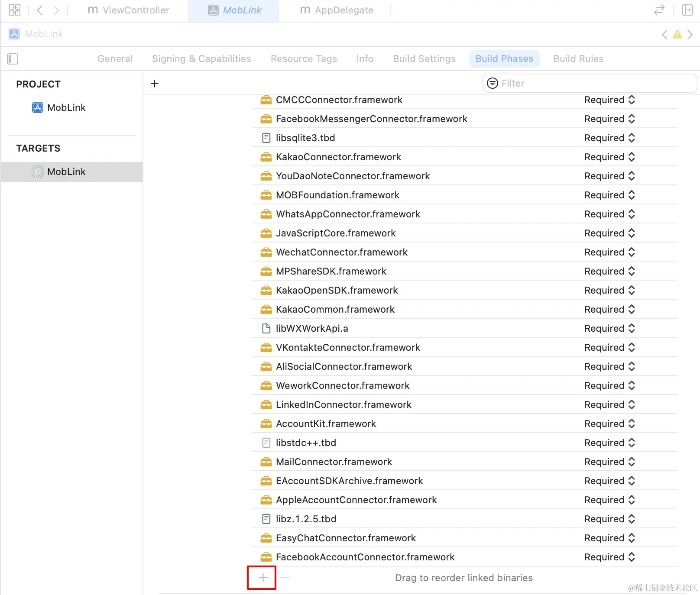The width and height of the screenshot is (700, 595).
Task: Change Required status of AppleAccountConnector.framework
Action: (609, 500)
